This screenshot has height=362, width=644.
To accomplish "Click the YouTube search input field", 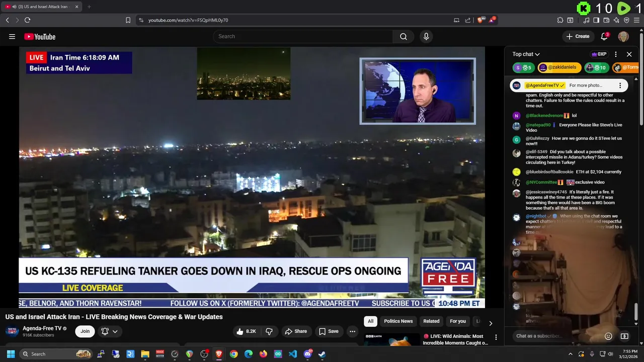I will point(303,36).
